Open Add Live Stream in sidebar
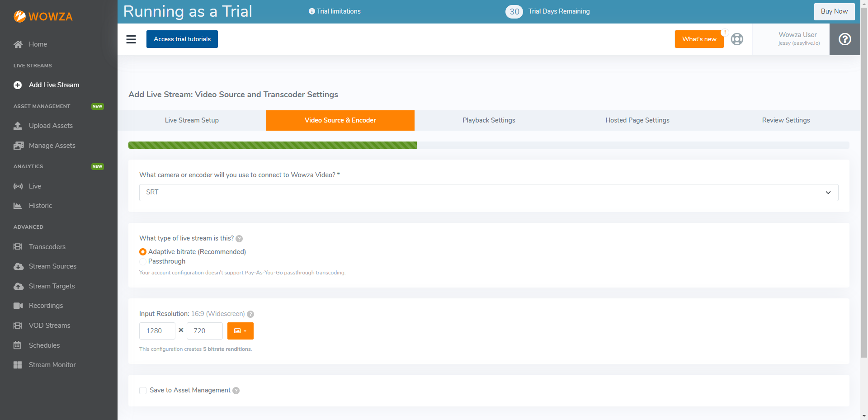The height and width of the screenshot is (420, 868). pyautogui.click(x=54, y=85)
